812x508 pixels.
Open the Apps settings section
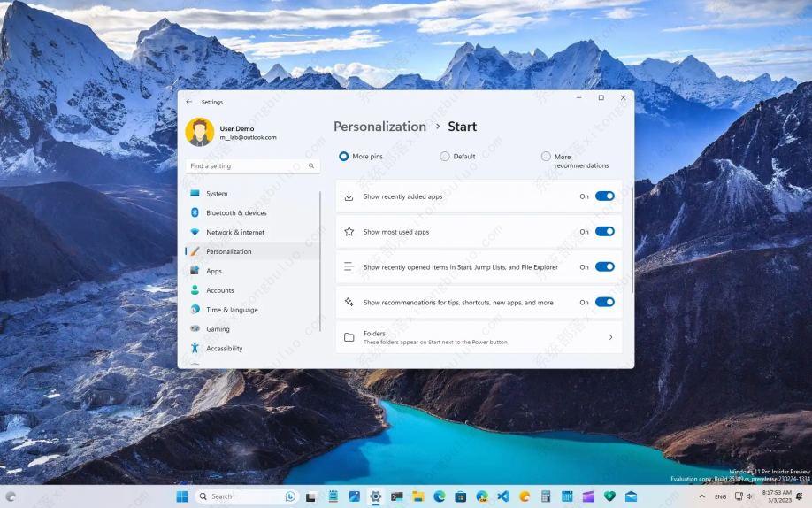pos(214,271)
